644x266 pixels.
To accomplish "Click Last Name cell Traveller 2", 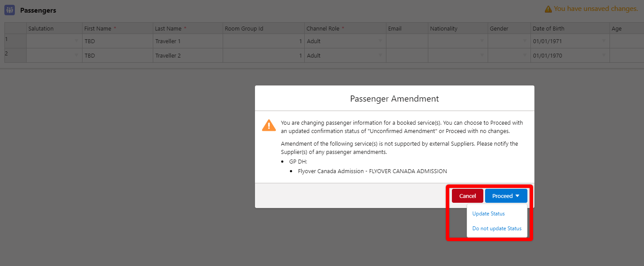I will (x=188, y=55).
